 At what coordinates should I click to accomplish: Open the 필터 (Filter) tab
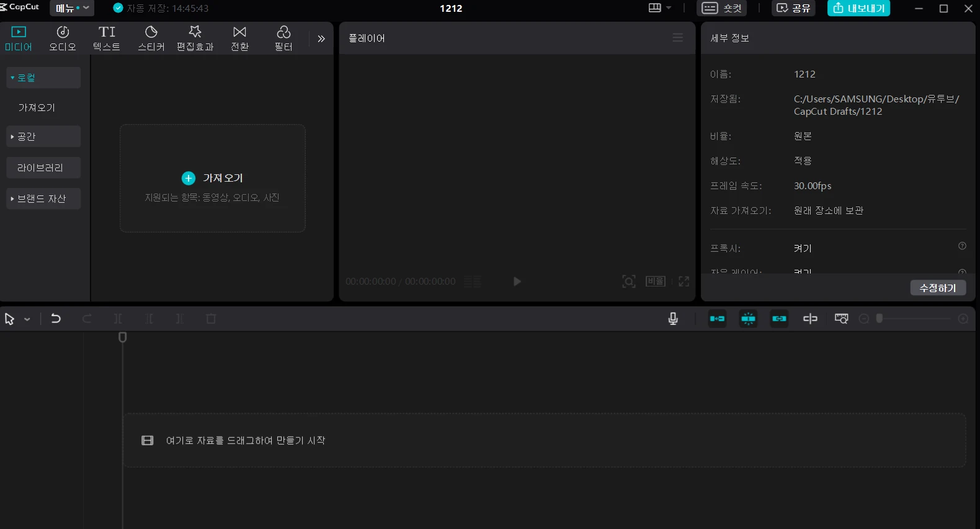[283, 38]
